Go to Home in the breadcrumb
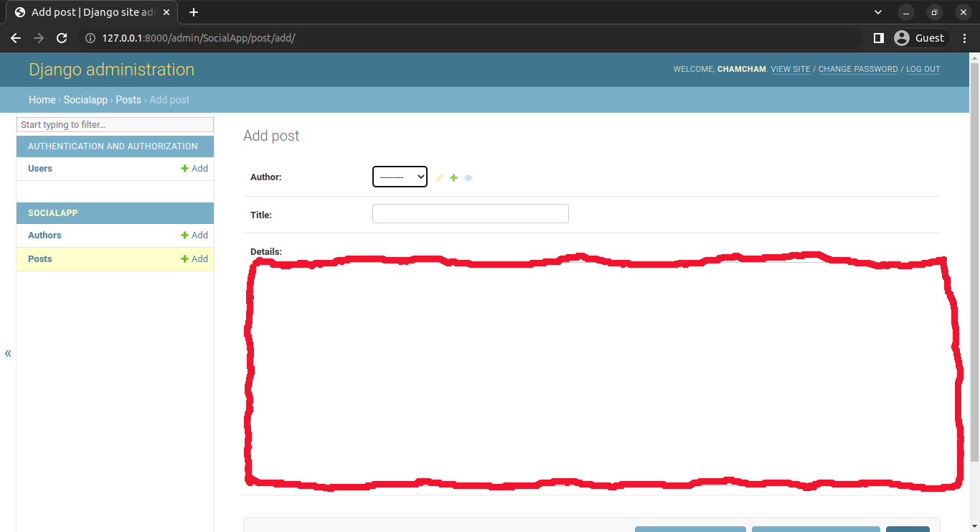The height and width of the screenshot is (532, 980). [x=42, y=100]
